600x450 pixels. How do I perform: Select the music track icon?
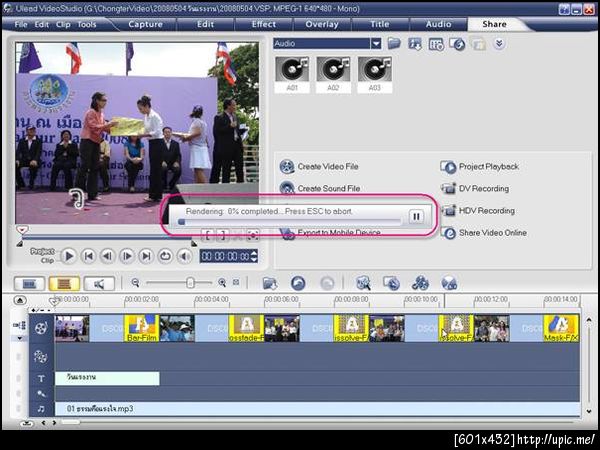coord(41,409)
